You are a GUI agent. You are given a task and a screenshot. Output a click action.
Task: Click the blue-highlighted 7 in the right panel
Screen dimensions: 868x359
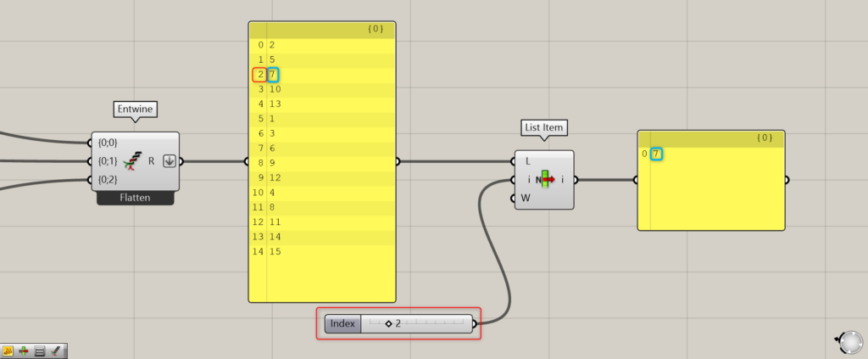tap(657, 154)
